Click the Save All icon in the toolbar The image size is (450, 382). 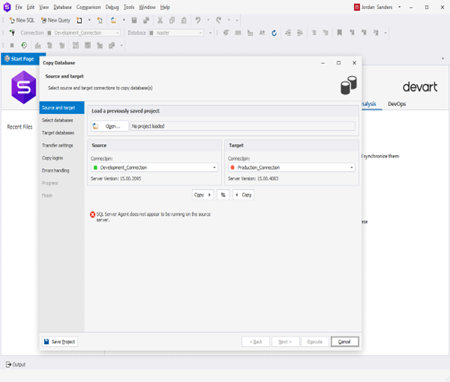point(146,20)
